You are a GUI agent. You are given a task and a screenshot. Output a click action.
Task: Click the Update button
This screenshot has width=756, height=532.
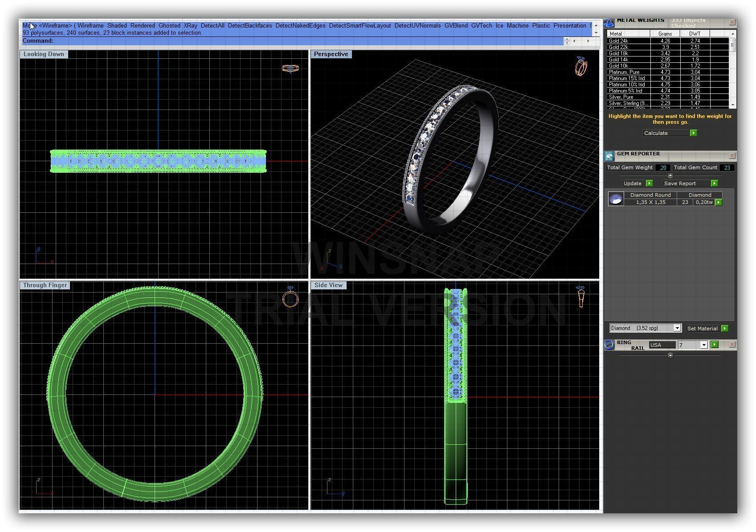pos(634,183)
